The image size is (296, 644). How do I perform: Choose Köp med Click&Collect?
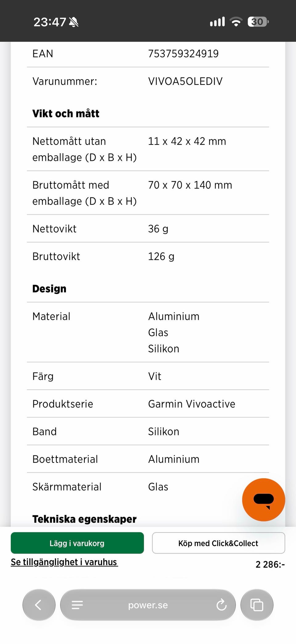pos(218,543)
